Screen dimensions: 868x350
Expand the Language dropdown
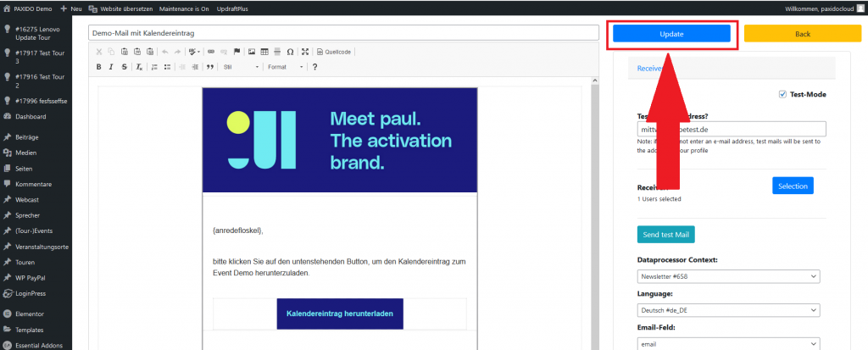pos(728,310)
